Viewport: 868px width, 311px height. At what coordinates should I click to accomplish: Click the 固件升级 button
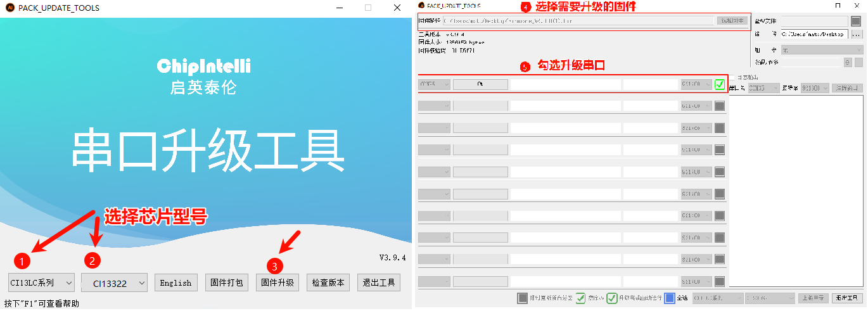[x=278, y=282]
